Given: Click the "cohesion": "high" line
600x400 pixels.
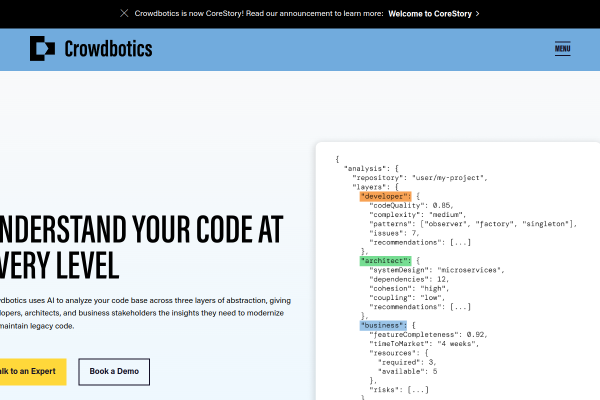Looking at the screenshot, I should (x=409, y=289).
